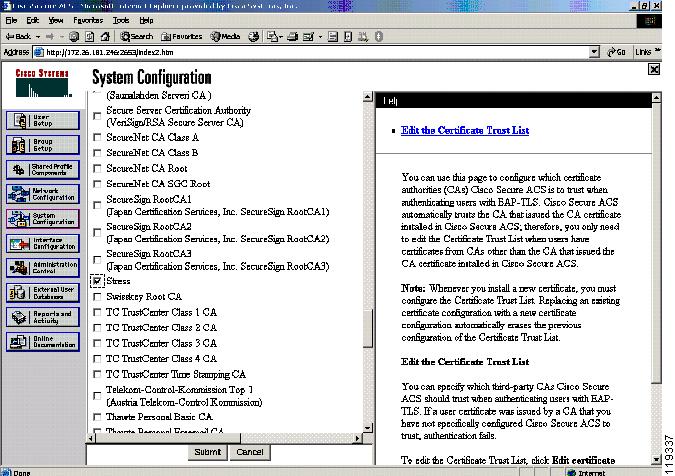Click the Edit page toolbar icon
Image resolution: width=675 pixels, height=476 pixels.
308,37
